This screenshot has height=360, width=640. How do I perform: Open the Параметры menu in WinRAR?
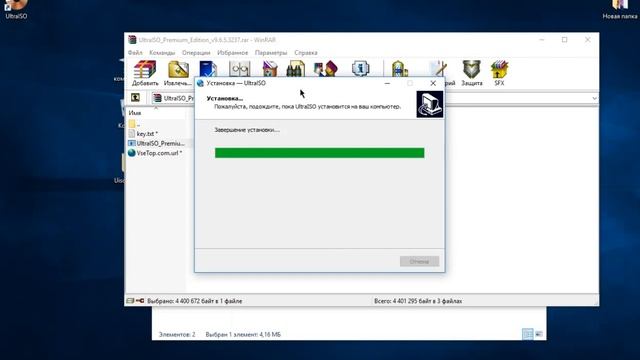271,53
